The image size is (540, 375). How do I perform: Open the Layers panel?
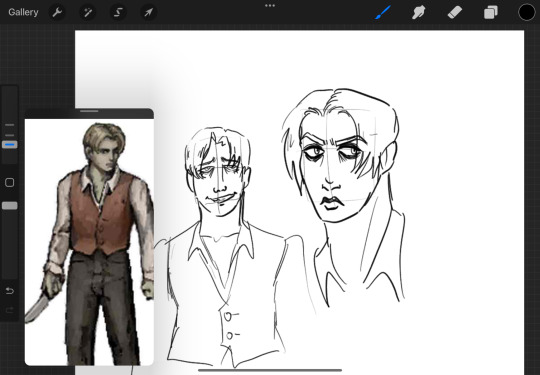pos(491,13)
